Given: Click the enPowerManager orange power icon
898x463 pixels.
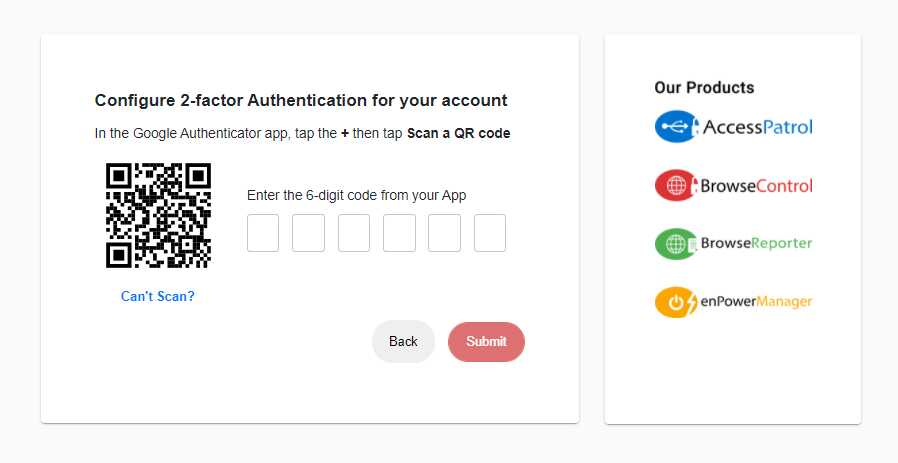Looking at the screenshot, I should 675,302.
